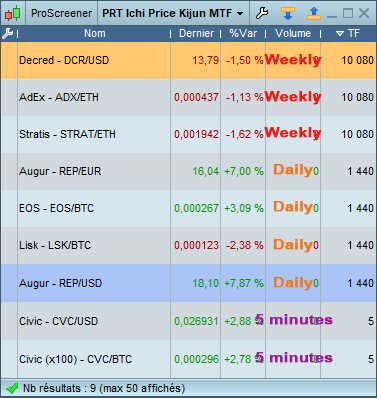The width and height of the screenshot is (377, 398).
Task: Open the ProScreener tab
Action: coord(61,13)
